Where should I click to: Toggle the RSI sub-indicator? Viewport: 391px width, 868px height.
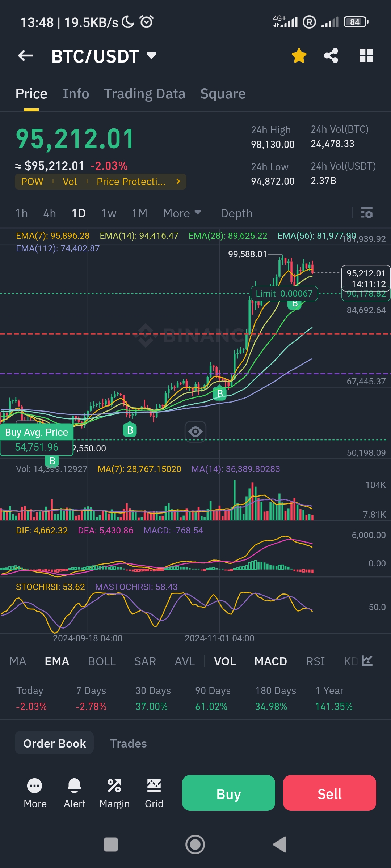tap(315, 661)
